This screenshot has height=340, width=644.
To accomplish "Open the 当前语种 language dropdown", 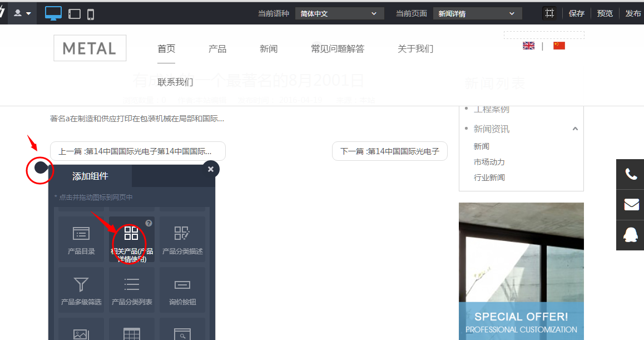I will click(339, 13).
